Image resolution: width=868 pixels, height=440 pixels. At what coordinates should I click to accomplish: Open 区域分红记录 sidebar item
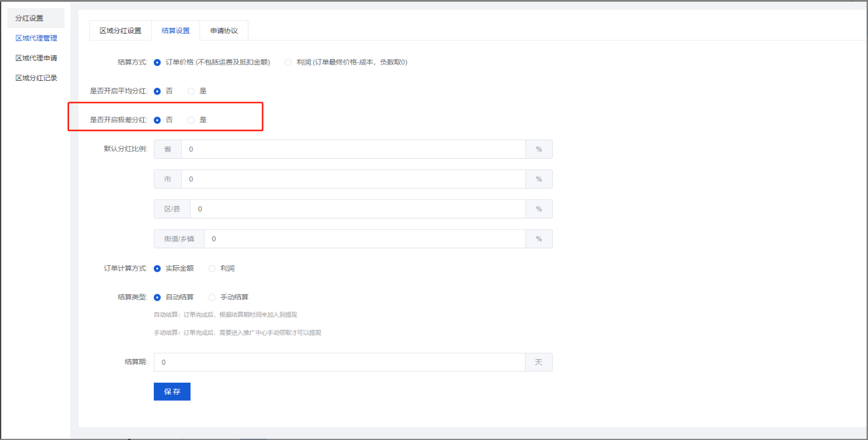tap(36, 78)
